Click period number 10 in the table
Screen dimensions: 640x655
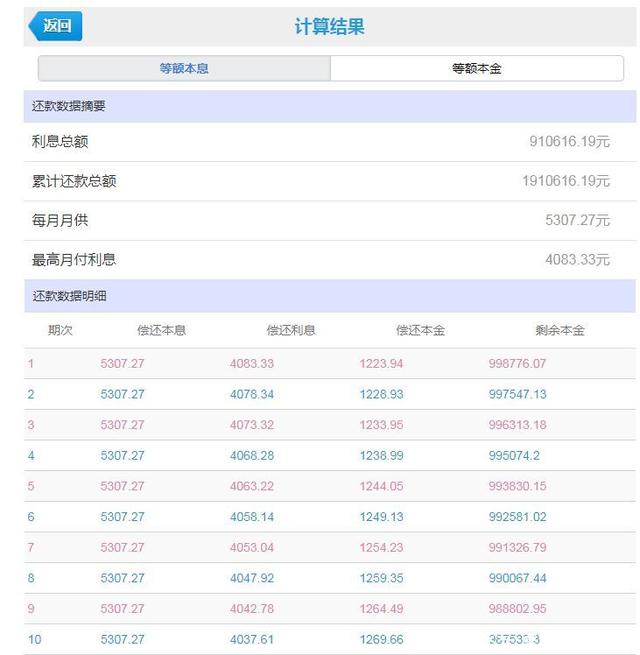34,640
